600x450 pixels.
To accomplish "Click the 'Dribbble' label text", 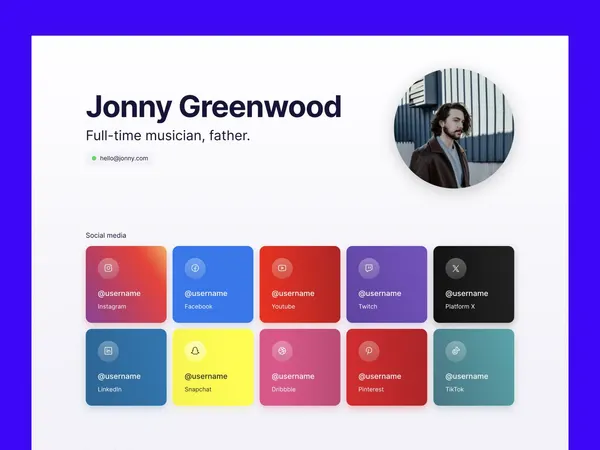I will point(284,389).
